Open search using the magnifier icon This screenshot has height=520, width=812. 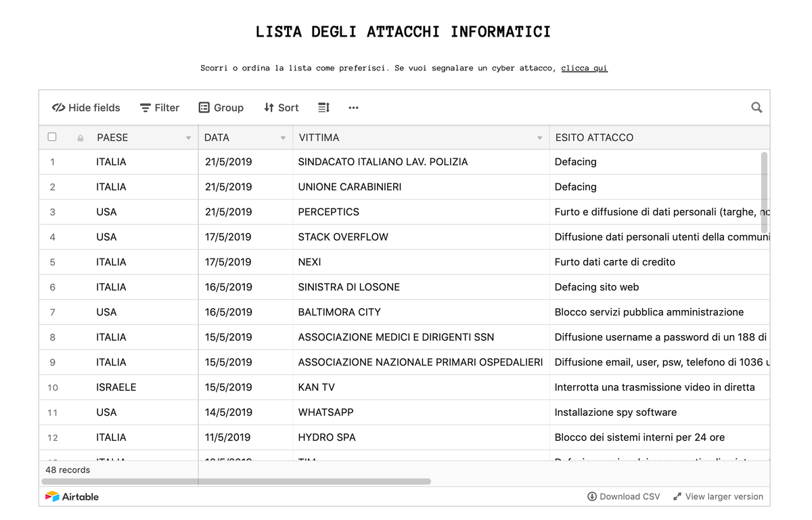pos(756,107)
